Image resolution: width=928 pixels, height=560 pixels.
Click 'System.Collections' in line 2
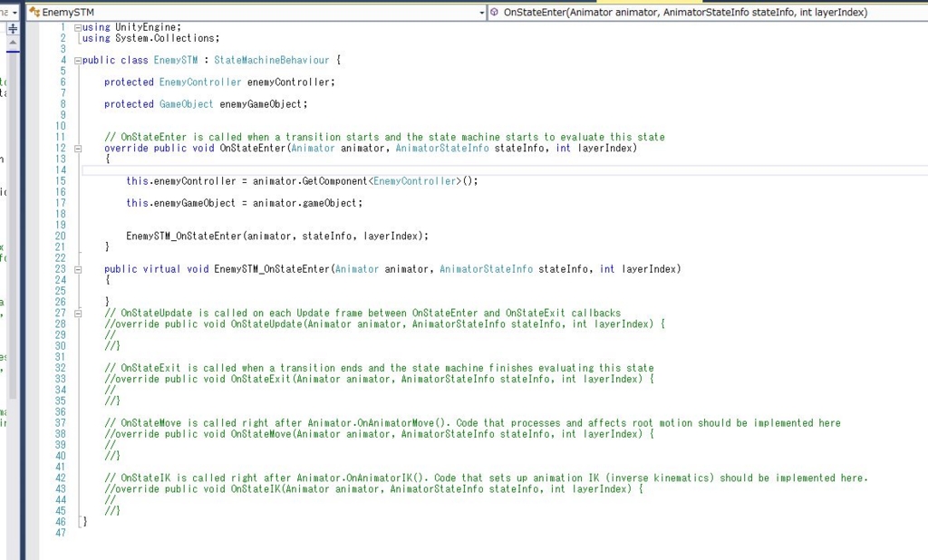pyautogui.click(x=165, y=38)
